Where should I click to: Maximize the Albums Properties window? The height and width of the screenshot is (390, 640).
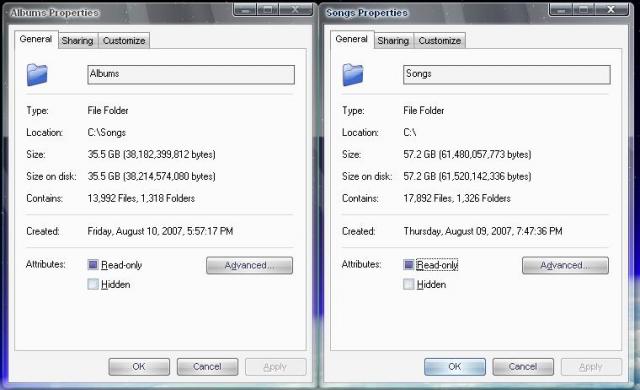pyautogui.click(x=268, y=9)
